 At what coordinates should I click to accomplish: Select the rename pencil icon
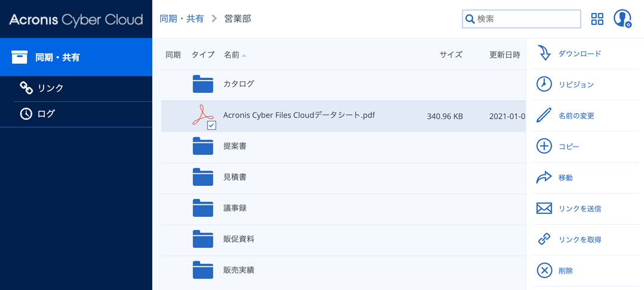(544, 116)
